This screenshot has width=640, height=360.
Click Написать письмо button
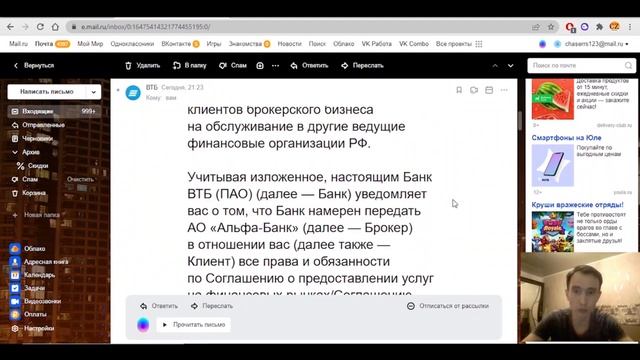point(47,92)
